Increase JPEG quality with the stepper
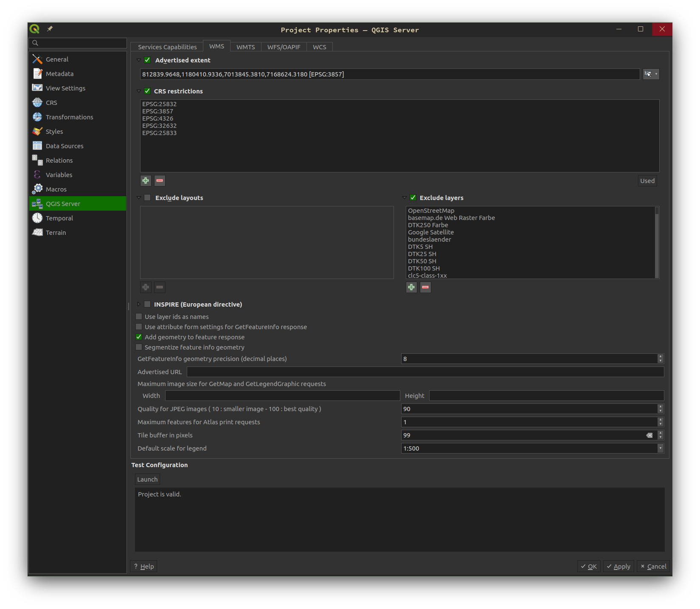The width and height of the screenshot is (700, 609). pyautogui.click(x=661, y=407)
